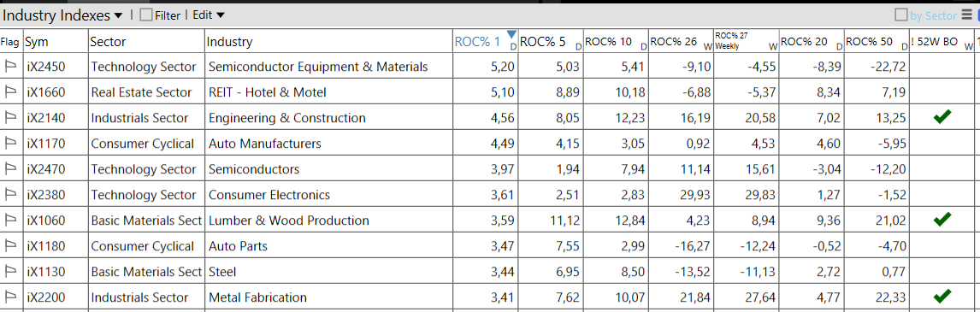Flag the iX2450 Semiconductor Equipment row
This screenshot has height=312, width=980.
pyautogui.click(x=10, y=67)
